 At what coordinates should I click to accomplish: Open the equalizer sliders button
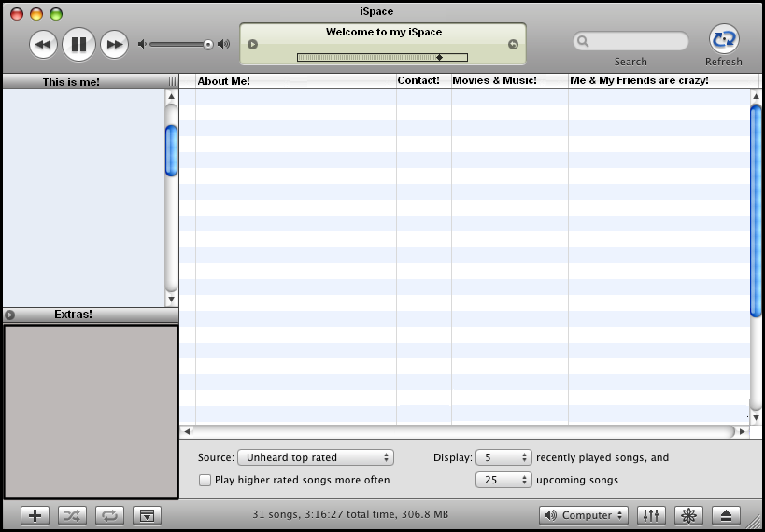pos(651,515)
